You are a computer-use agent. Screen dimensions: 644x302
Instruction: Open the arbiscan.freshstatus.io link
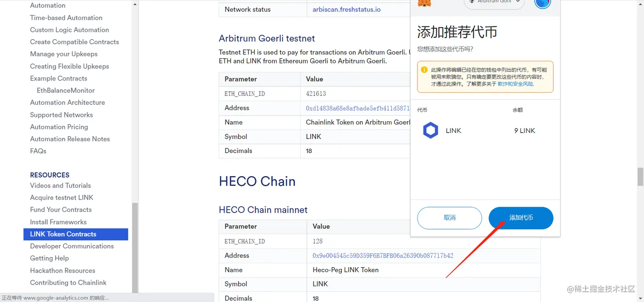tap(347, 9)
